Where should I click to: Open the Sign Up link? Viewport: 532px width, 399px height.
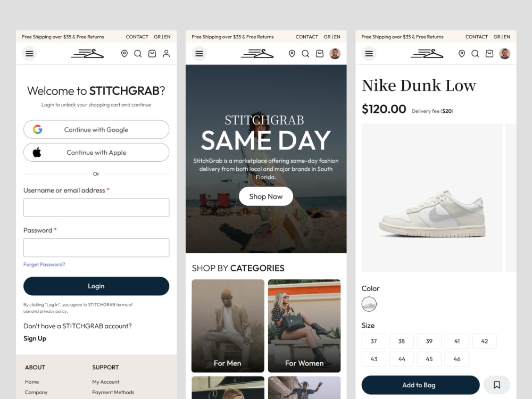[35, 338]
